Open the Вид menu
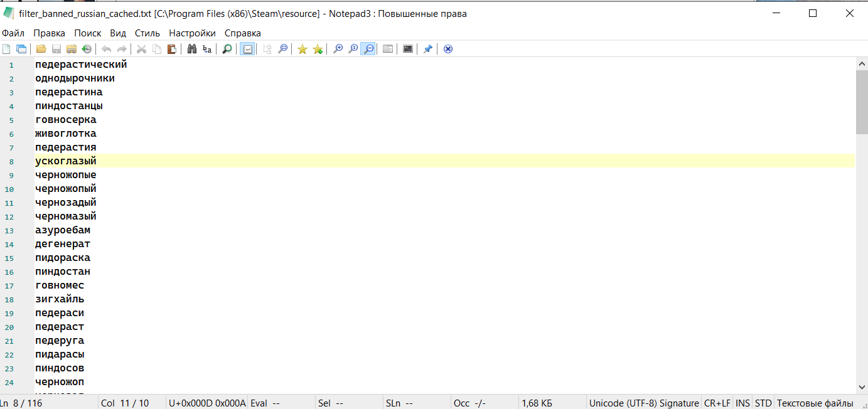The height and width of the screenshot is (409, 868). [x=118, y=33]
